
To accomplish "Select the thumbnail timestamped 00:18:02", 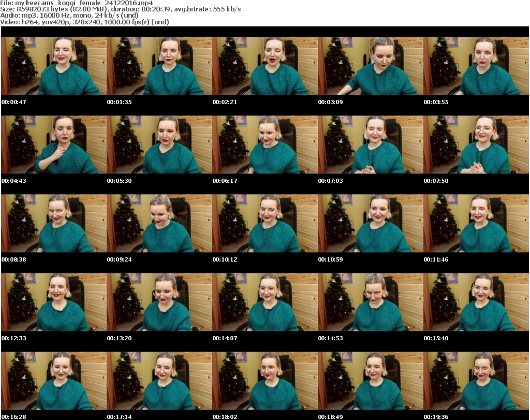I will tap(265, 381).
